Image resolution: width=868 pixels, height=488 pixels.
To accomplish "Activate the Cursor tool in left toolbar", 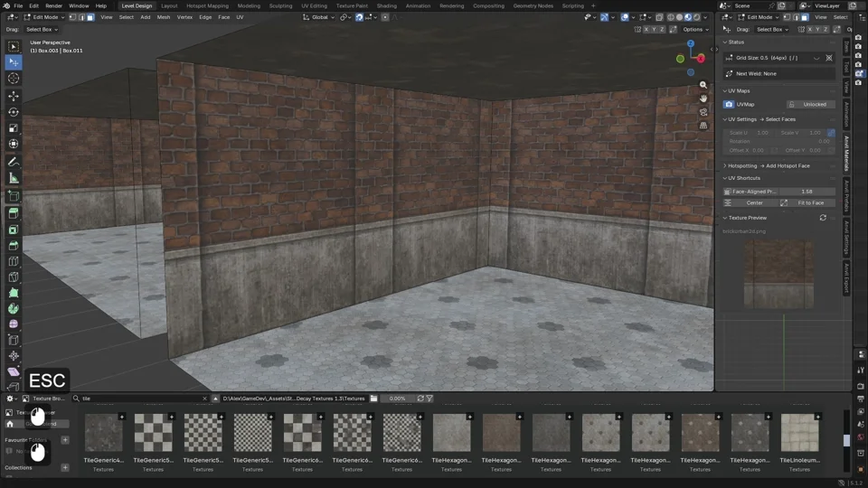I will point(14,79).
